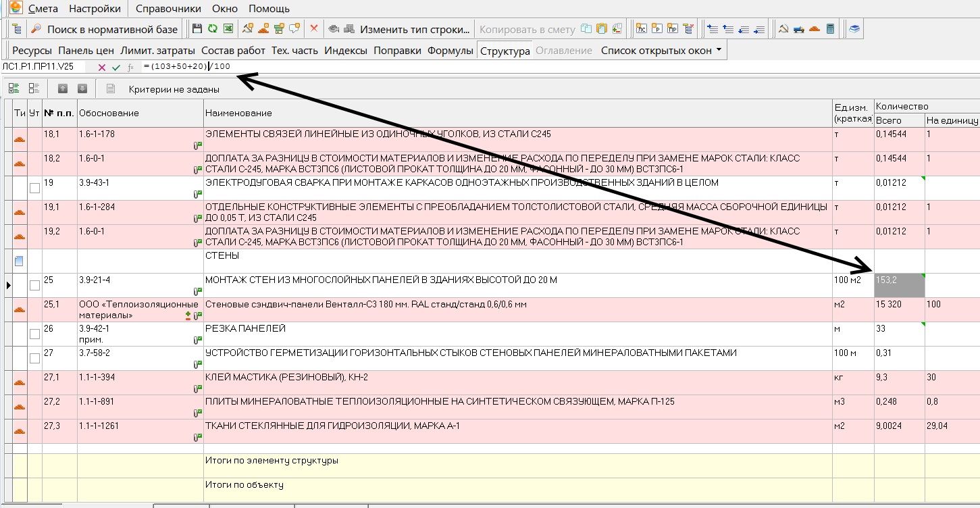
Task: Open the Окно menu
Action: click(225, 9)
